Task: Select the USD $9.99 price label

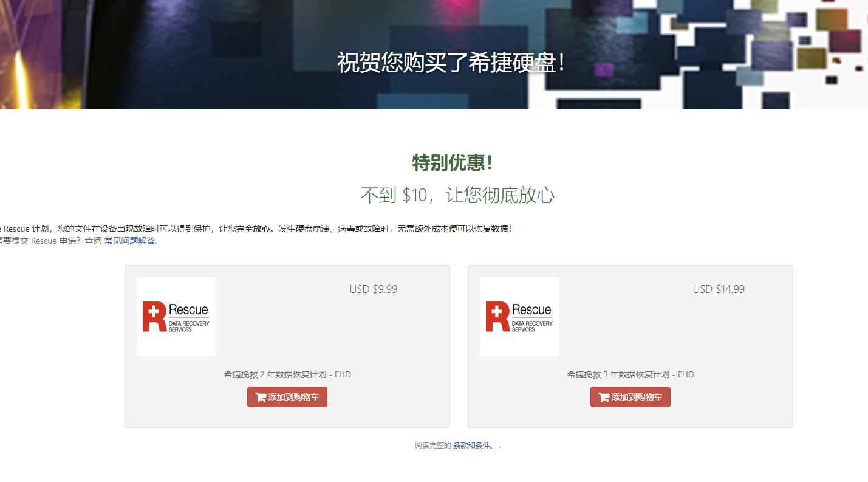Action: pos(373,289)
